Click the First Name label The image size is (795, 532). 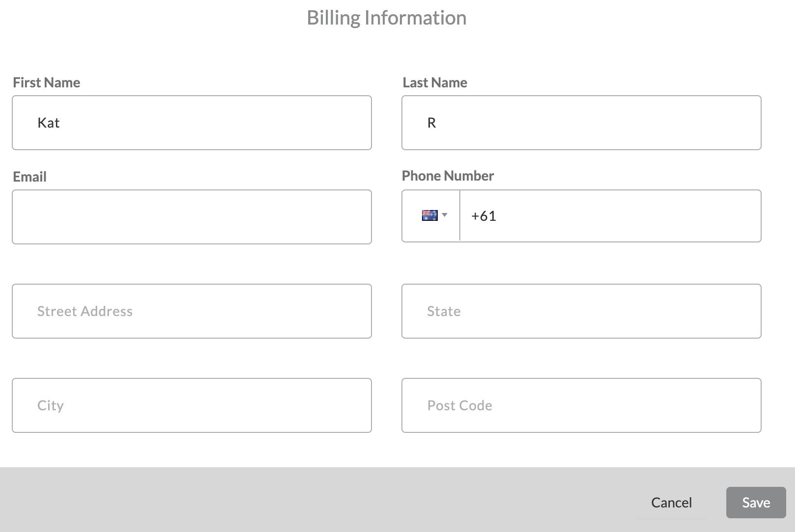pyautogui.click(x=46, y=82)
